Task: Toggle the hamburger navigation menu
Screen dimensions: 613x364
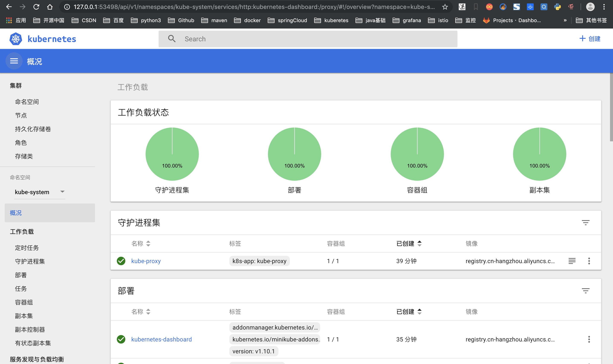Action: pyautogui.click(x=14, y=61)
